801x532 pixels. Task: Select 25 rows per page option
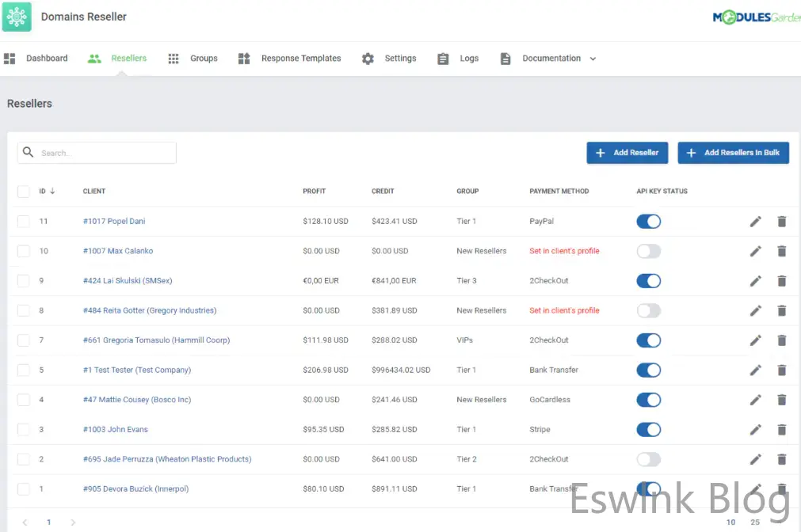point(755,522)
